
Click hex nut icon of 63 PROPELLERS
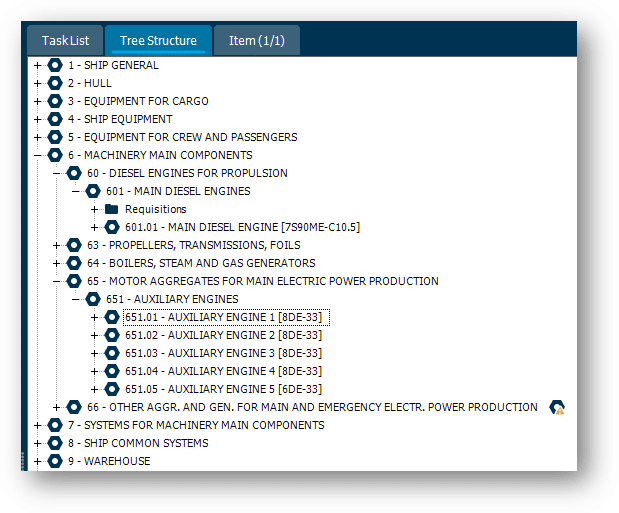(74, 245)
